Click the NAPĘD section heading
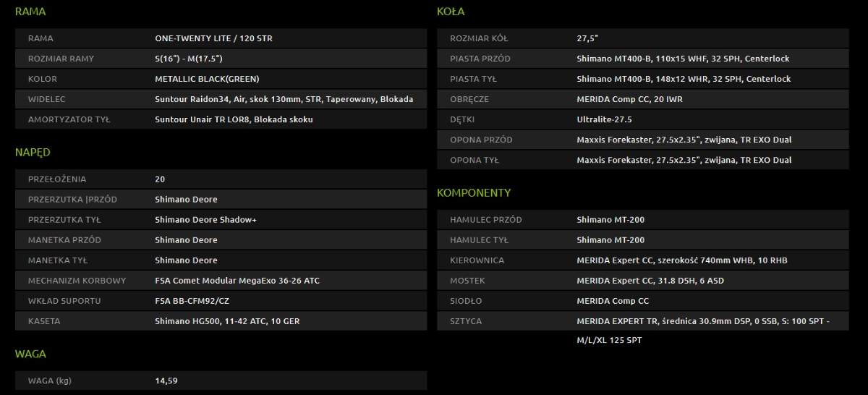Viewport: 868px width, 395px height. click(33, 152)
